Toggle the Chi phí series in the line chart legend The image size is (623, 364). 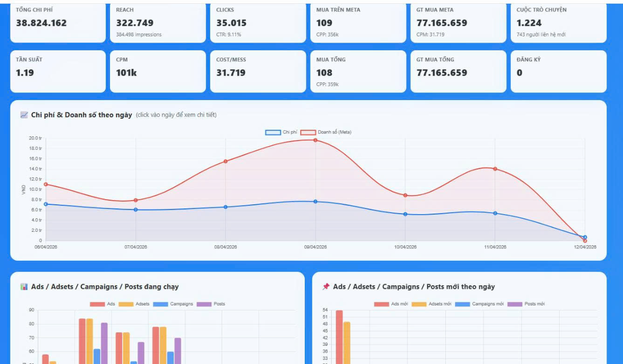(281, 132)
